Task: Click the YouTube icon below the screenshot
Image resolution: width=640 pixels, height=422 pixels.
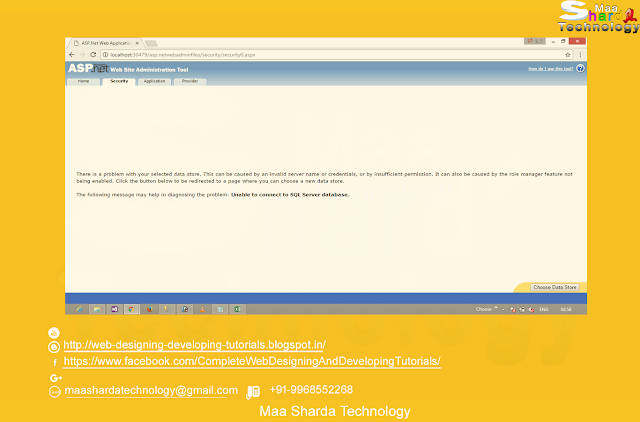Action: point(54,333)
